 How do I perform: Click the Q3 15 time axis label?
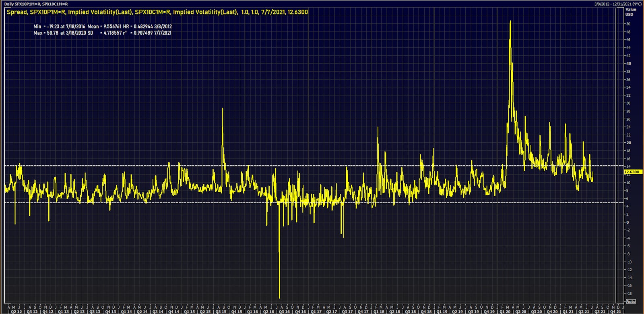(x=221, y=312)
